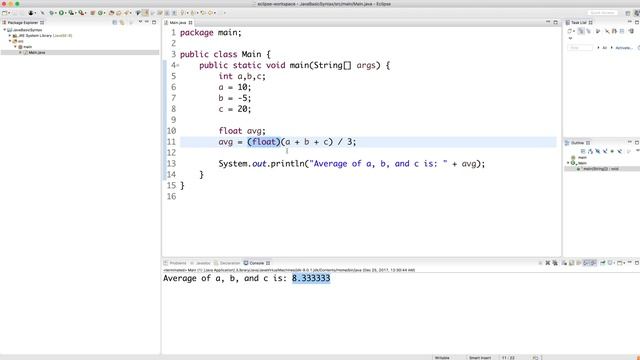640x360 pixels.
Task: Click the Writable status bar entry
Action: pyautogui.click(x=442, y=358)
